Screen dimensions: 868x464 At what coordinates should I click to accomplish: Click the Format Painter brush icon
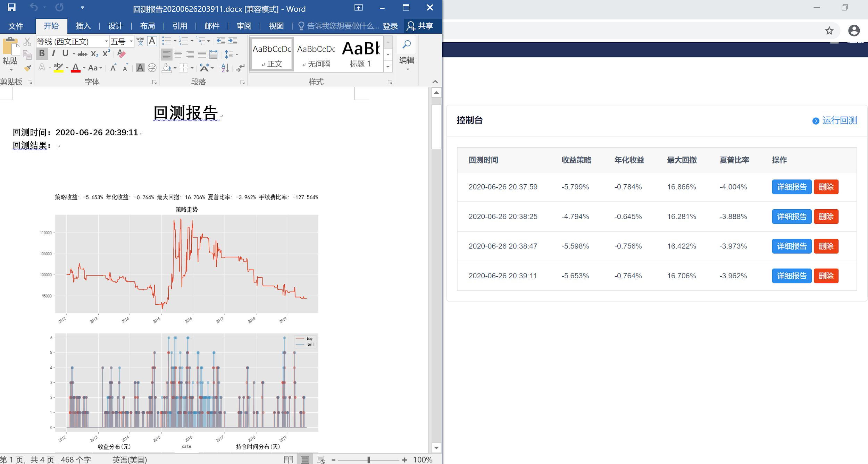[x=27, y=68]
